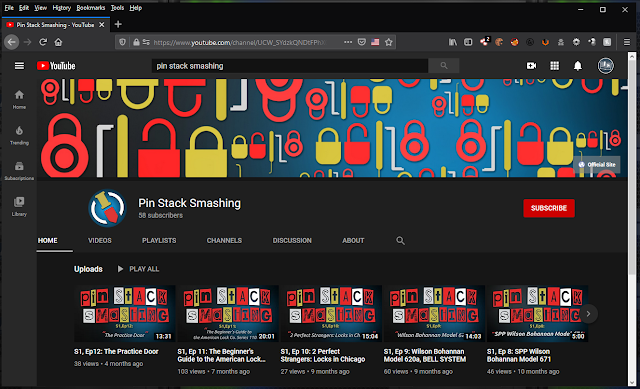Image resolution: width=640 pixels, height=389 pixels.
Task: Click the page vertical scrollbar
Action: 632,218
